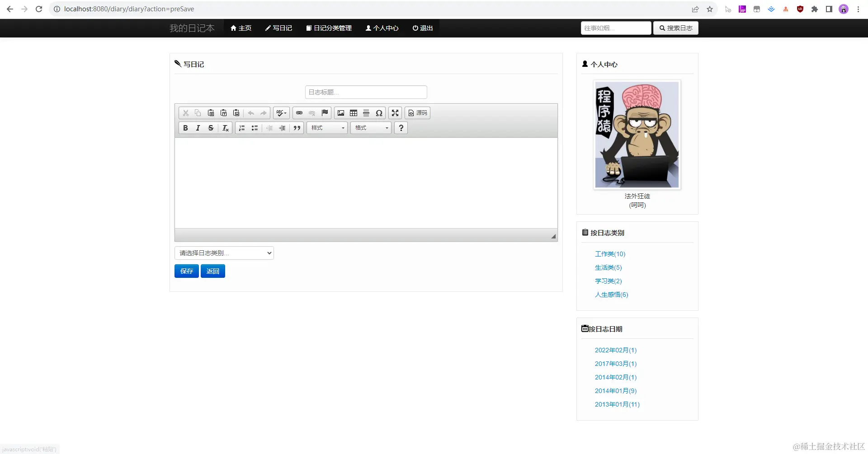Click the 退出 logout menu item
This screenshot has width=868, height=454.
click(x=423, y=28)
